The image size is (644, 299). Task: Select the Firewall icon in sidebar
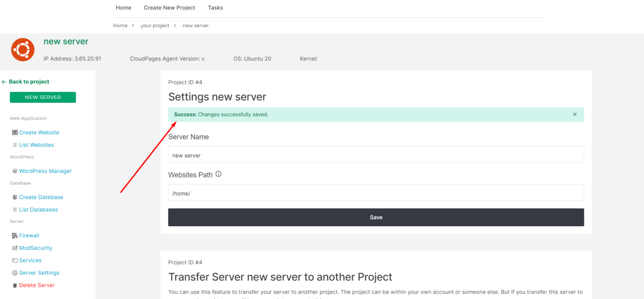tap(14, 235)
